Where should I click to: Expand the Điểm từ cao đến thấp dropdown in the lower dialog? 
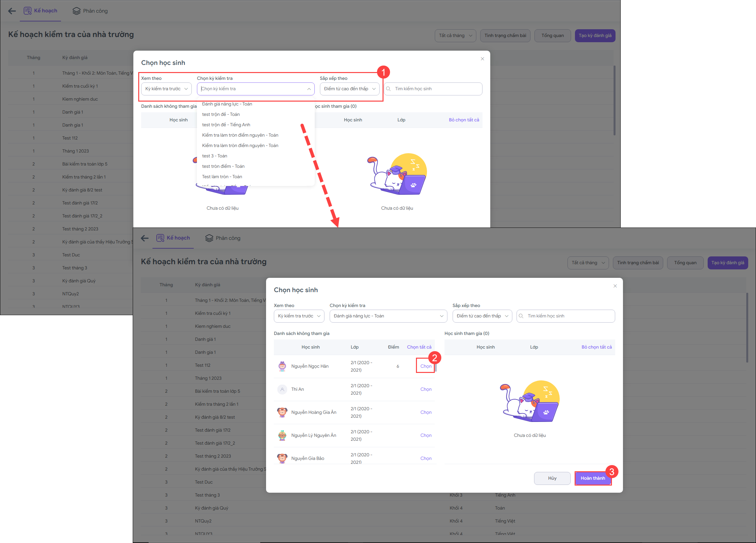(482, 316)
